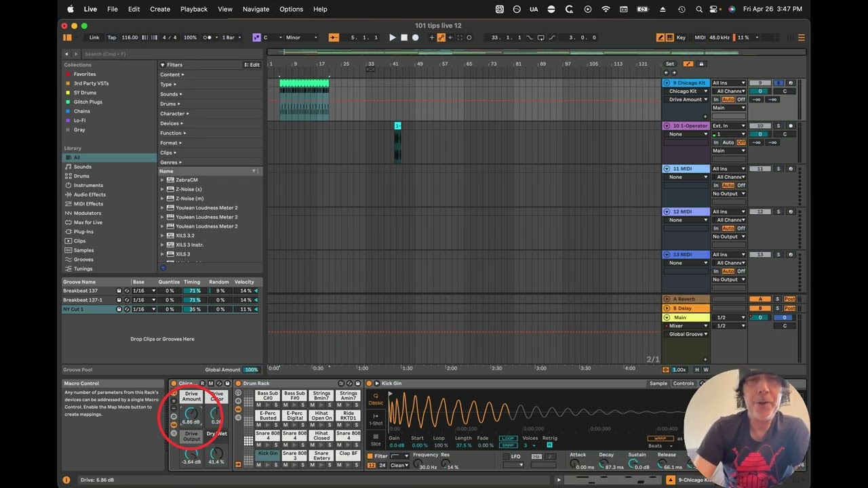
Task: Adjust the Drive Output macro knob
Action: pyautogui.click(x=192, y=452)
